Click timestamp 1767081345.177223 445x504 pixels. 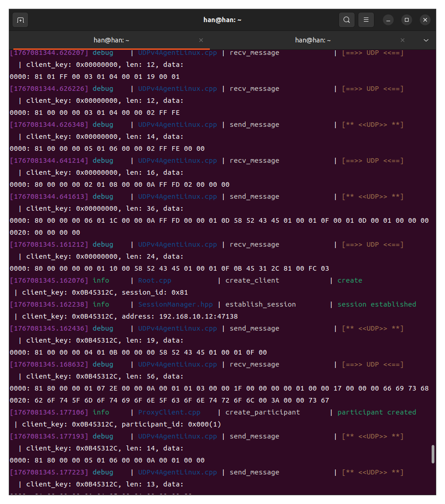point(49,473)
